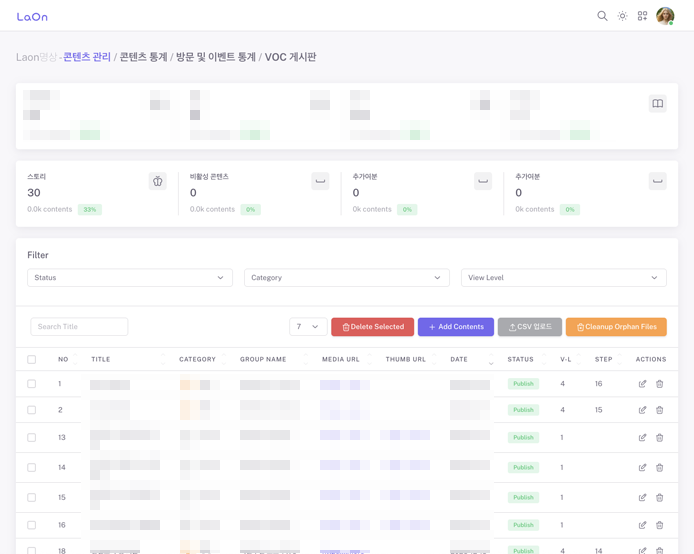
Task: Tick the checkbox for row 1
Action: pyautogui.click(x=32, y=384)
